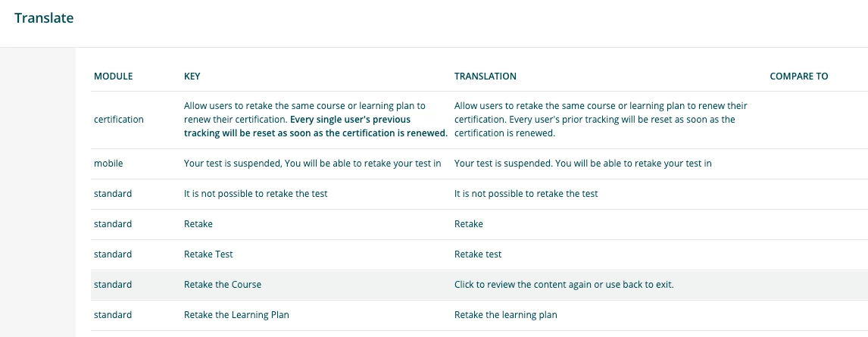Select the 'Retake Test' key cell
This screenshot has height=337, width=868.
pyautogui.click(x=208, y=254)
